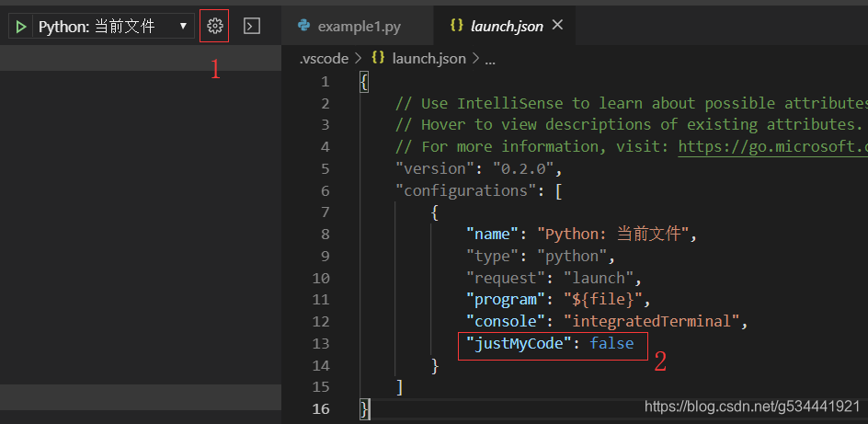The height and width of the screenshot is (424, 868).
Task: Click the "console" key on line 12
Action: tap(506, 322)
